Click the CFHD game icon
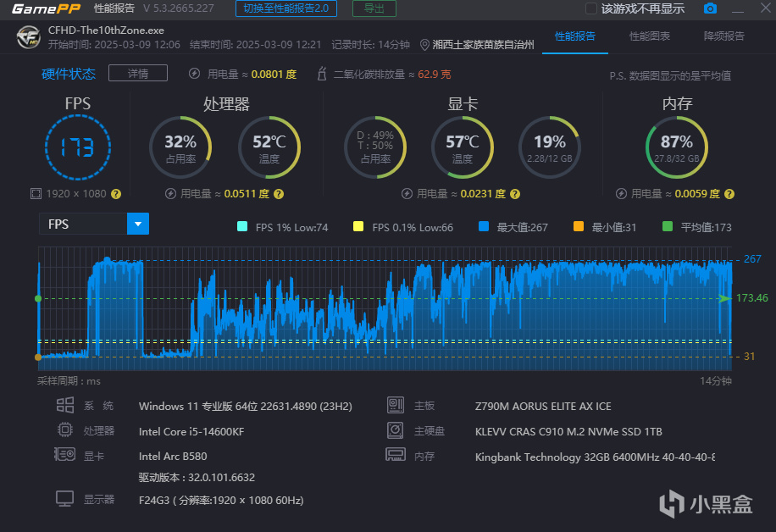 point(28,37)
